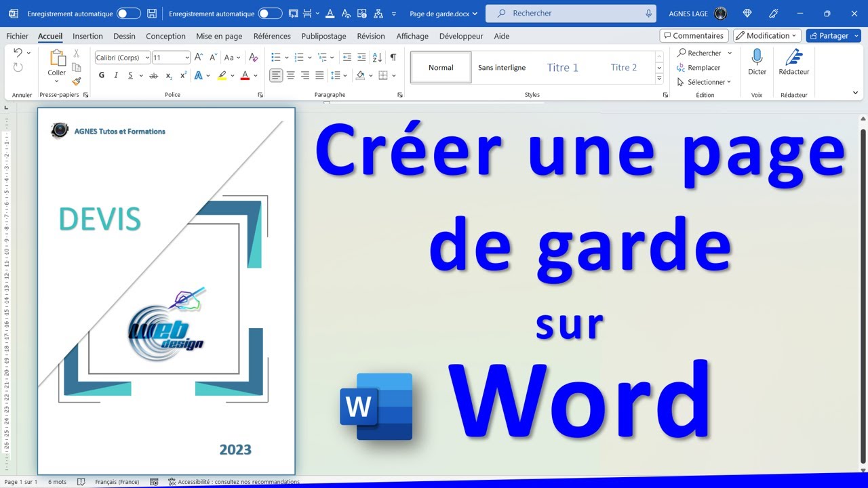The height and width of the screenshot is (488, 868).
Task: Click the Undo arrow icon
Action: [x=18, y=53]
